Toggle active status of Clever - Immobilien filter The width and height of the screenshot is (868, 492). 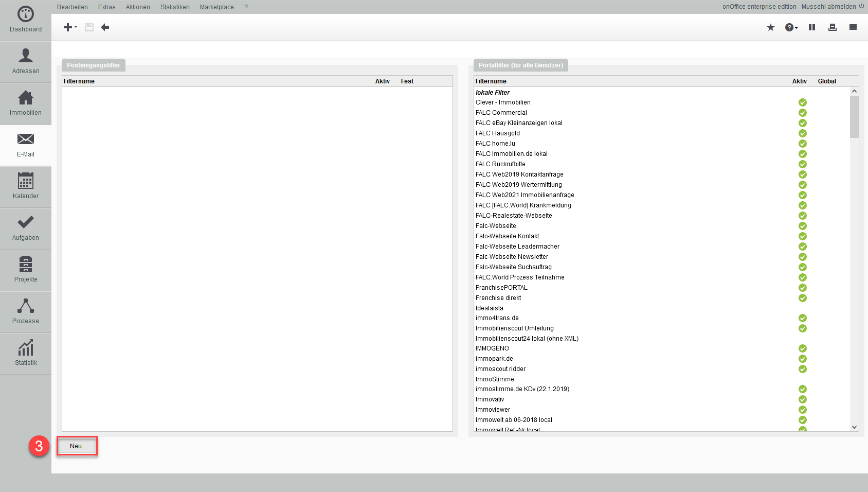tap(802, 102)
